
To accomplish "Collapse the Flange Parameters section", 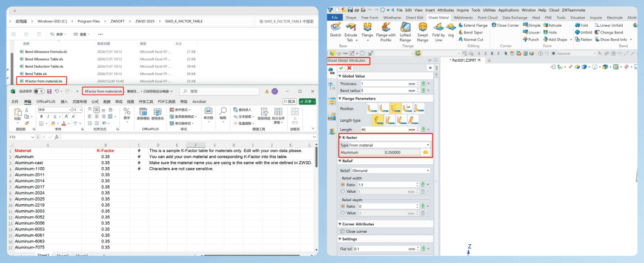I will point(340,99).
